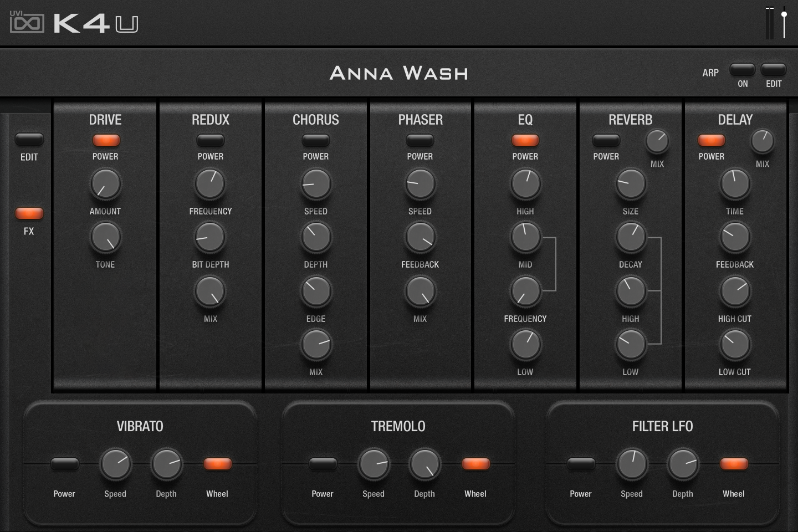Toggle the Tremolo Wheel button
Screen dimensions: 798x532
pyautogui.click(x=476, y=464)
